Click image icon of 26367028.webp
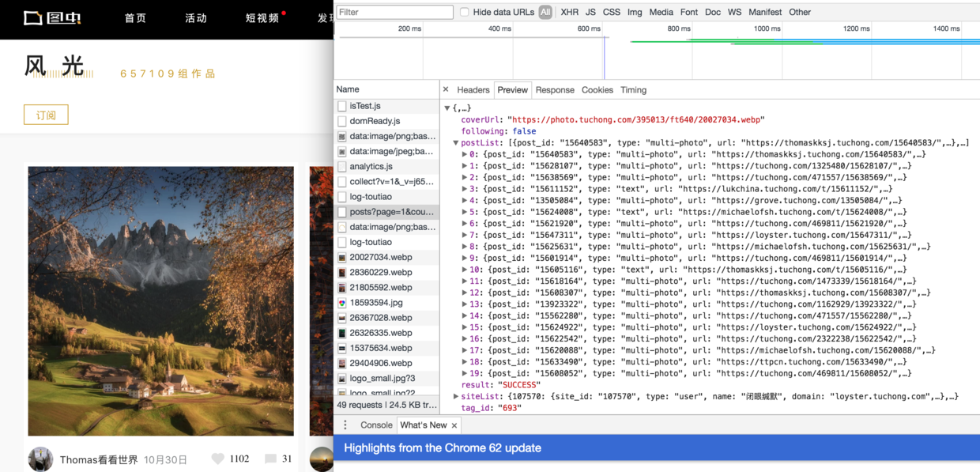 pos(342,318)
